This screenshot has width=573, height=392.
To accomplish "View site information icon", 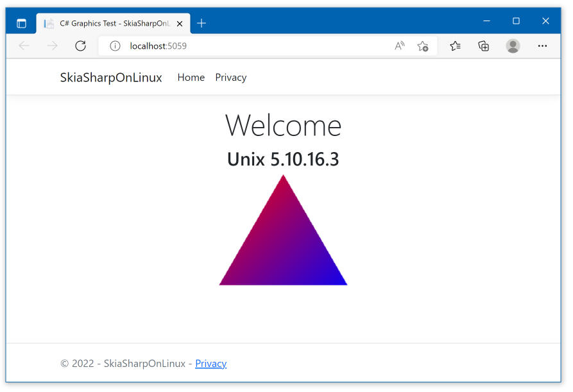I will tap(115, 46).
